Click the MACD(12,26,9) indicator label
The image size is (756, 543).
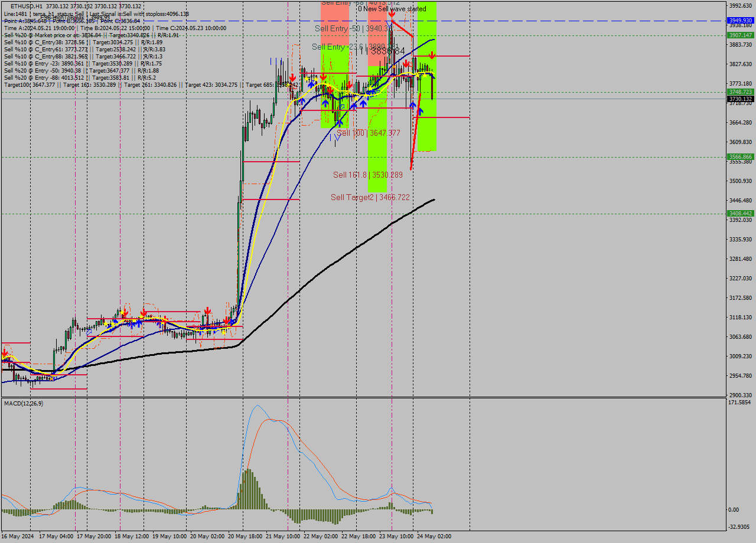tap(24, 404)
